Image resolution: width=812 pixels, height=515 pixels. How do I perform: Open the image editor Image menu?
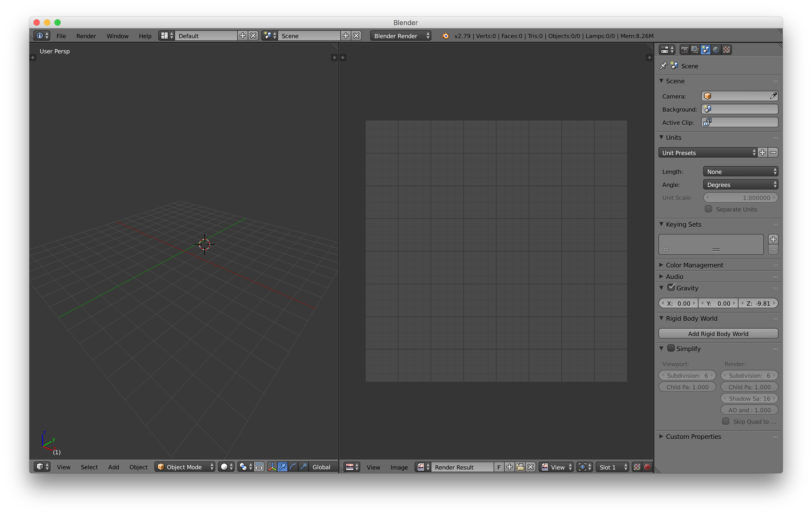[x=399, y=467]
